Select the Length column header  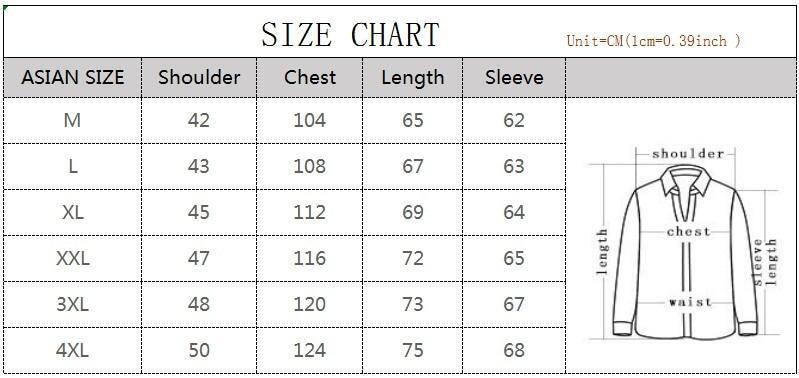(x=413, y=77)
